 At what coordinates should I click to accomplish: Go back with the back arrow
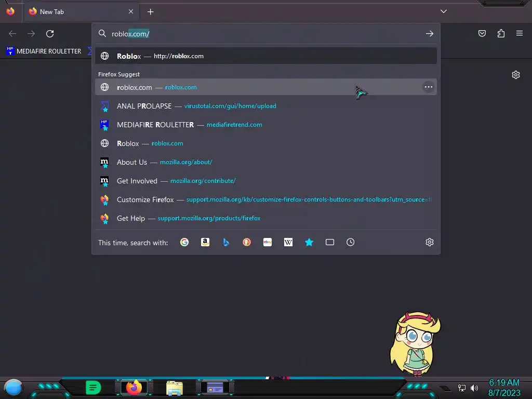point(12,34)
